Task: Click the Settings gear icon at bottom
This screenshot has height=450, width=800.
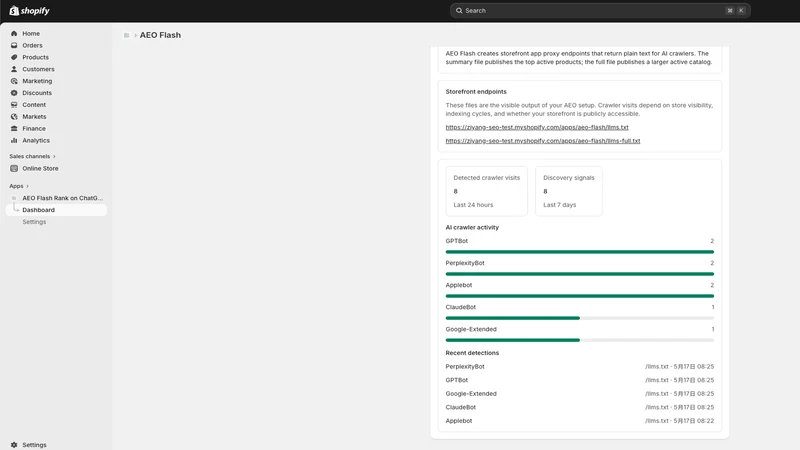Action: [14, 445]
